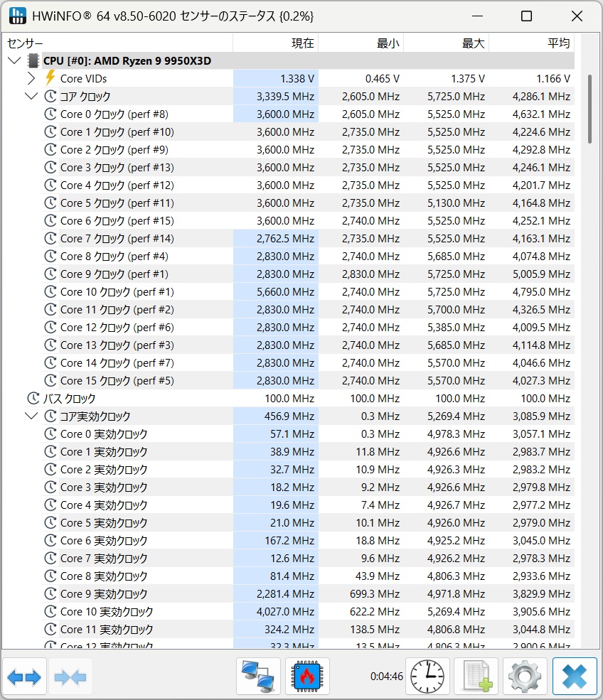Click current value 3,339.5 MHz of コア クロック

click(x=285, y=97)
